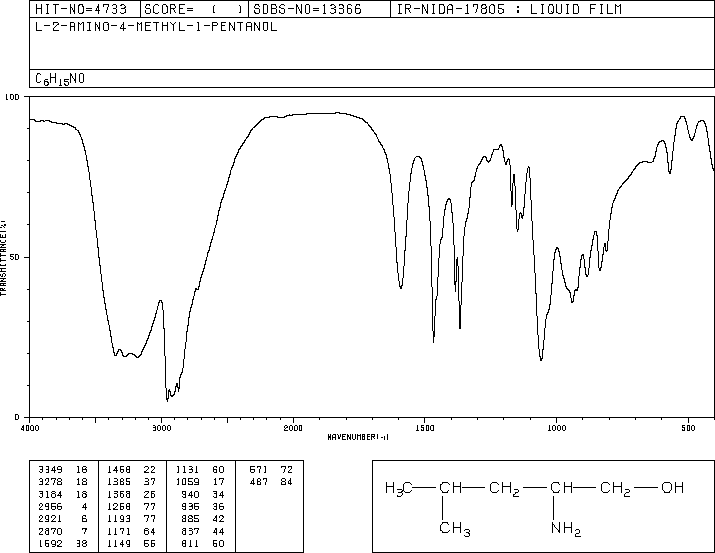Select the compound name L-2-AMINO-4-METHYL-1-PENTANOL
Image resolution: width=715 pixels, height=553 pixels.
point(156,27)
